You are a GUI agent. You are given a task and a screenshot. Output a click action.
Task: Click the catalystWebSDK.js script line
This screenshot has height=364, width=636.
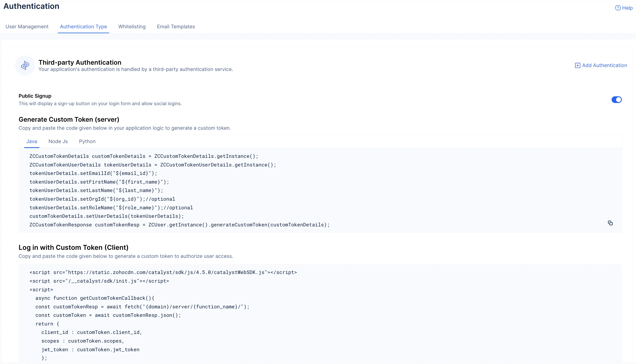pyautogui.click(x=163, y=272)
